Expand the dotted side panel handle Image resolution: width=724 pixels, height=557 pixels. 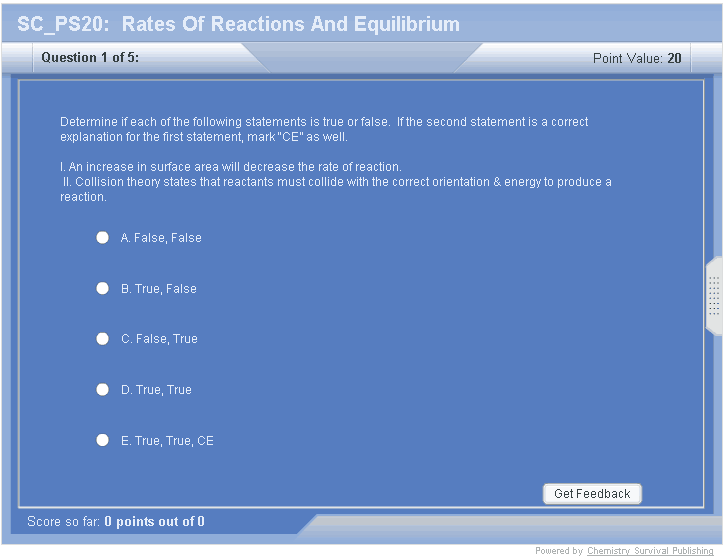714,296
